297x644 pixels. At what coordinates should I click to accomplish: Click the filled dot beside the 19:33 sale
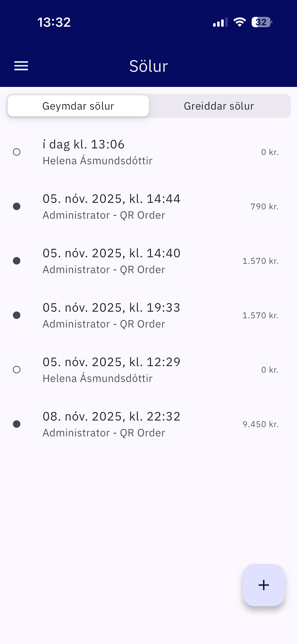click(x=17, y=315)
